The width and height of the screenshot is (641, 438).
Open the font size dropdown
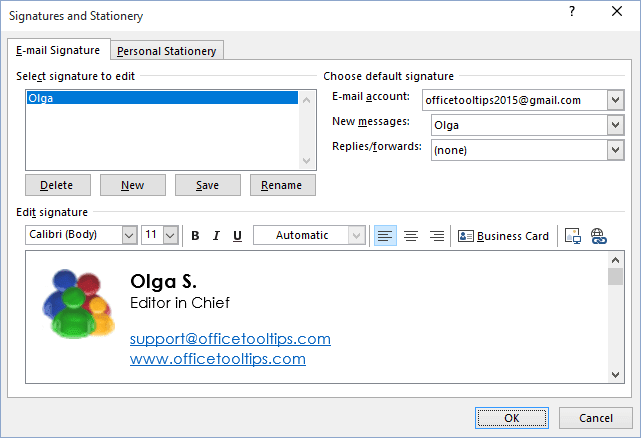click(170, 236)
